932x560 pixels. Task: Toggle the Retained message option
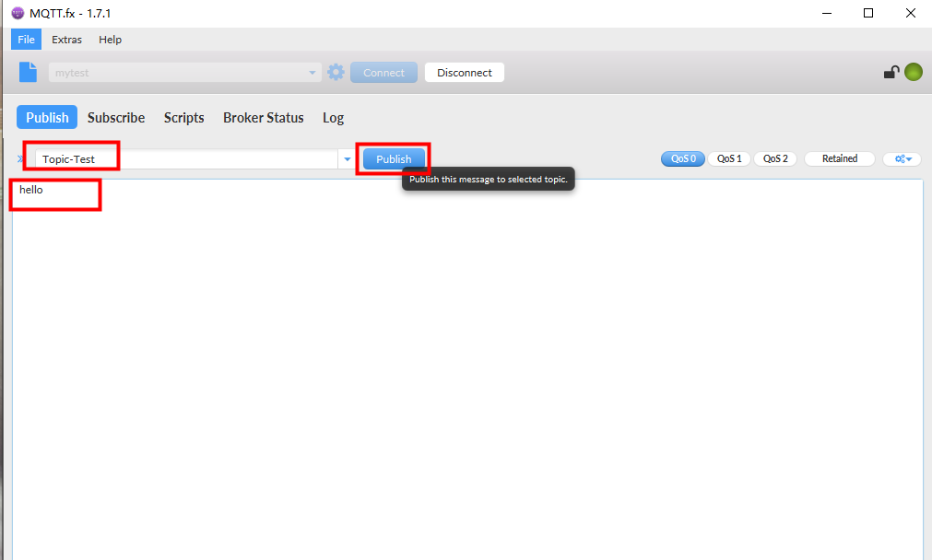[839, 158]
